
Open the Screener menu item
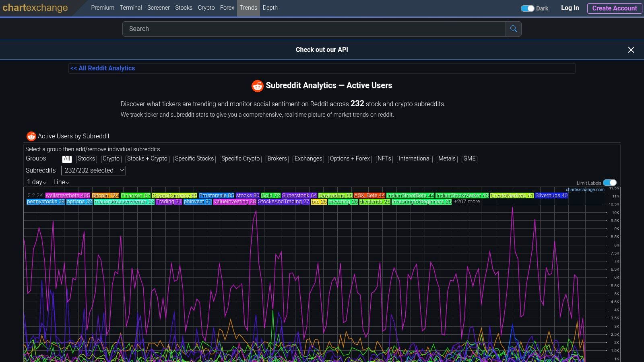tap(158, 8)
